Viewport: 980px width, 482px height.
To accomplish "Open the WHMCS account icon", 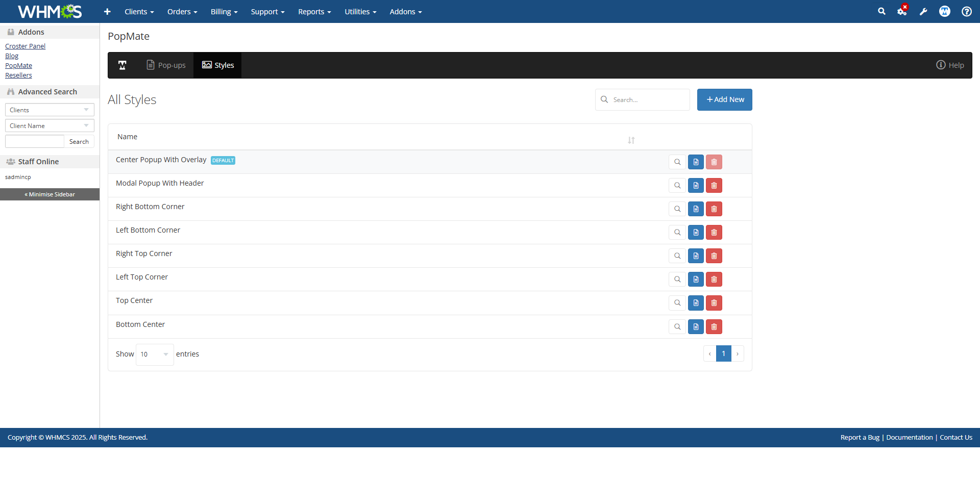I will (x=945, y=11).
